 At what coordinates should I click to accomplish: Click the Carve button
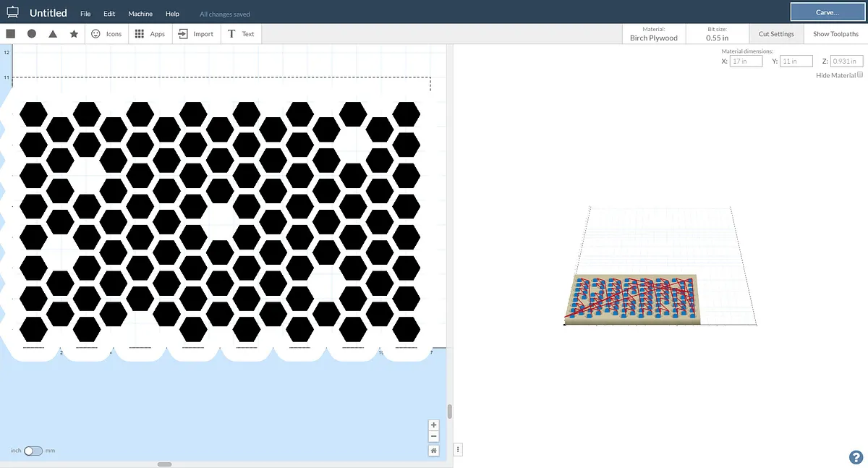(825, 12)
